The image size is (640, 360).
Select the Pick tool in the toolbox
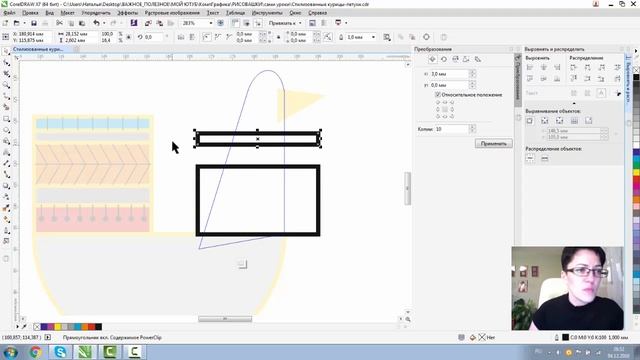coord(6,52)
